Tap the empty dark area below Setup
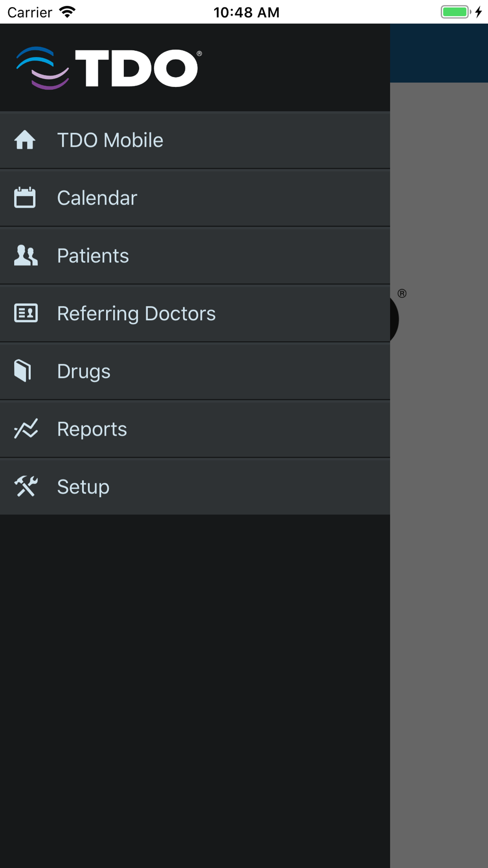The height and width of the screenshot is (868, 488). pos(195,683)
